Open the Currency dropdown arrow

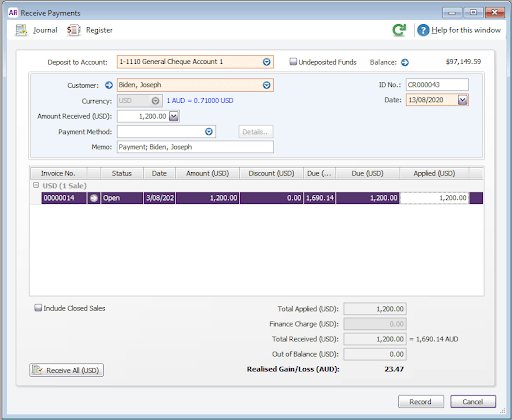point(155,101)
